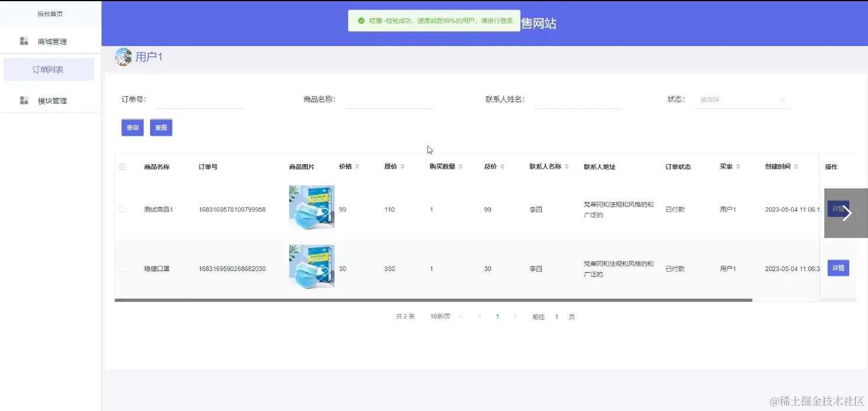
Task: Click the 稳健口罩 name cell
Action: [x=157, y=269]
